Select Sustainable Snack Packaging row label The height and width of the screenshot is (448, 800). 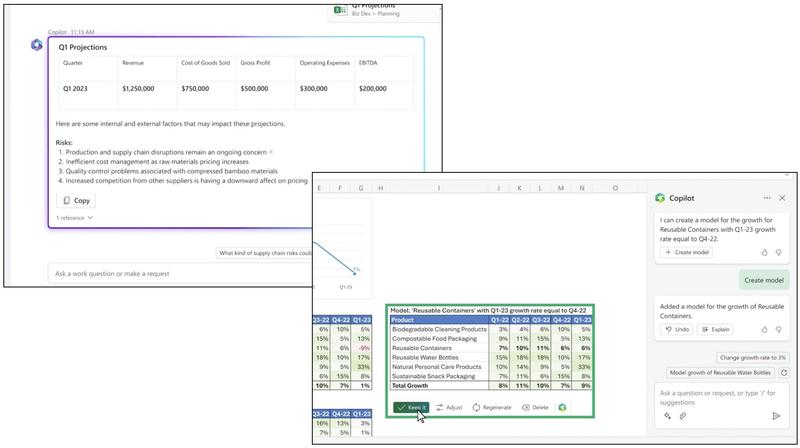tap(433, 376)
